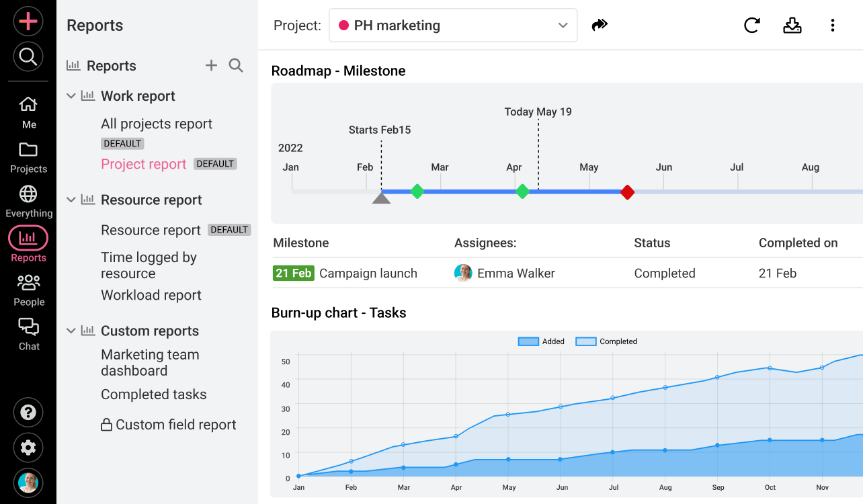Image resolution: width=863 pixels, height=504 pixels.
Task: Click the red milestone diamond on roadmap
Action: point(627,192)
